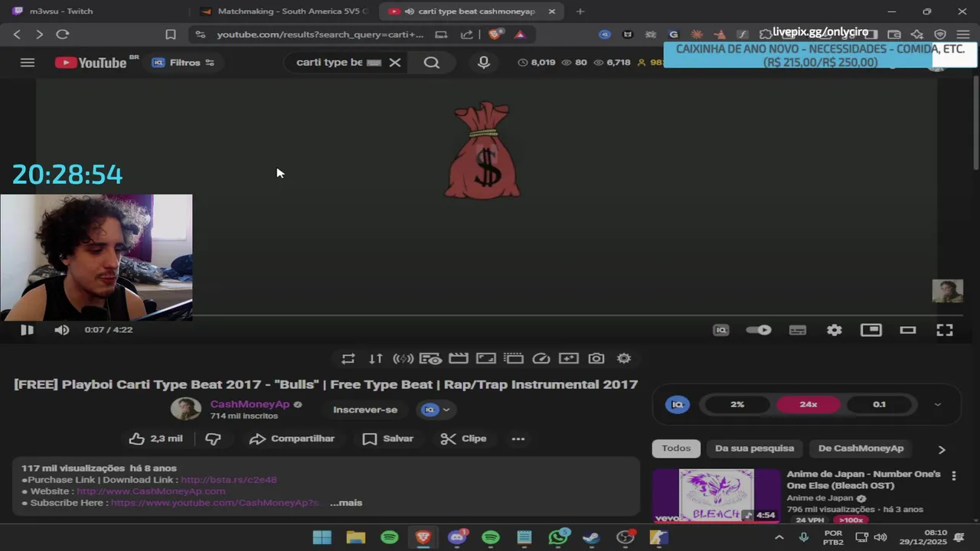Viewport: 980px width, 551px height.
Task: Open WhatsApp from the taskbar
Action: pyautogui.click(x=558, y=537)
